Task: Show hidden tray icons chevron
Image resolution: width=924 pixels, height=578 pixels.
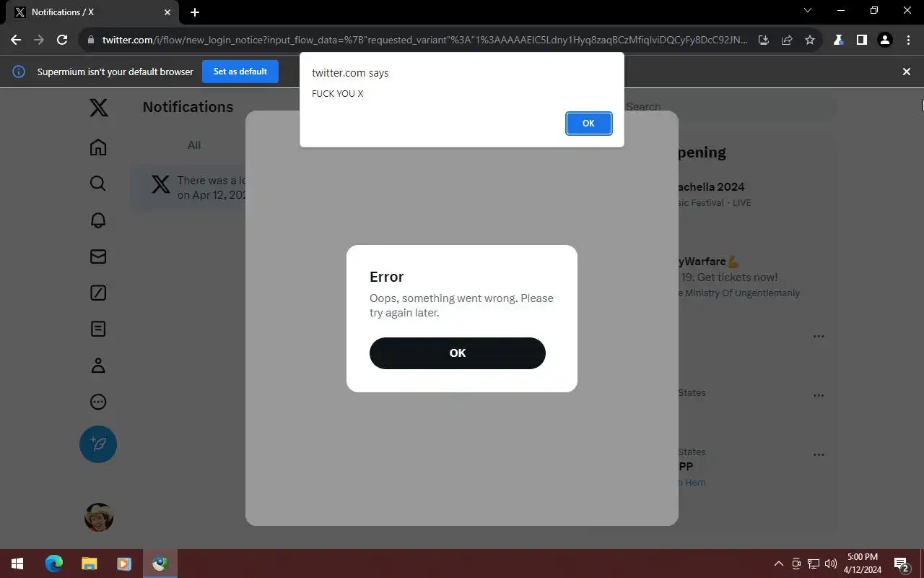Action: click(778, 564)
